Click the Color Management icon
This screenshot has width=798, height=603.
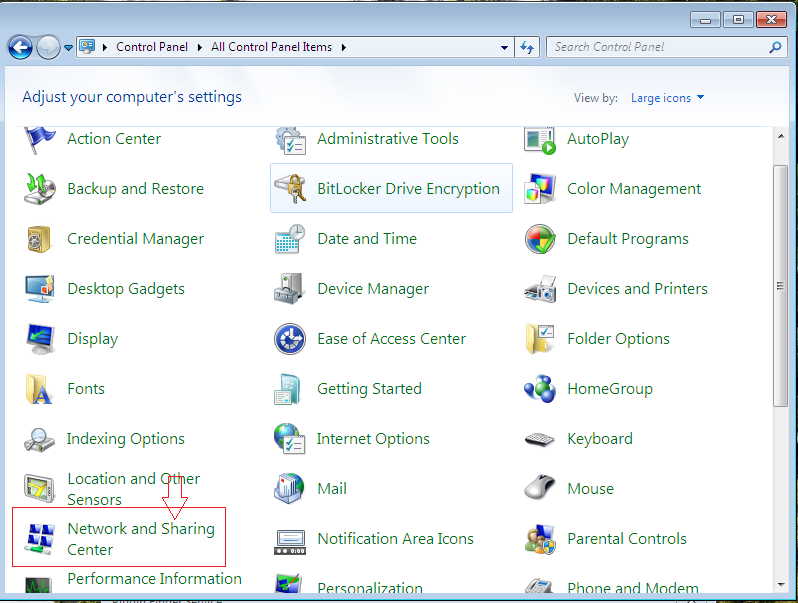539,189
